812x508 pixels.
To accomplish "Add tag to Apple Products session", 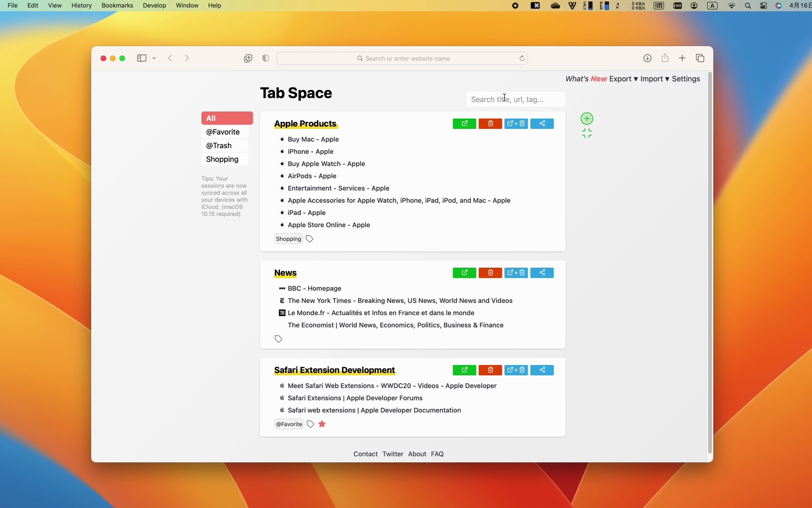I will point(310,239).
